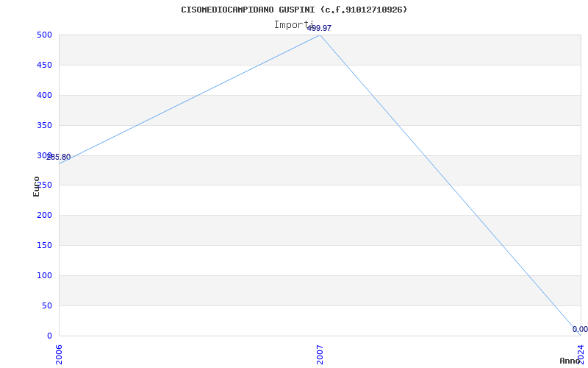Click the 100 y-axis value
The width and height of the screenshot is (588, 368).
pos(44,275)
